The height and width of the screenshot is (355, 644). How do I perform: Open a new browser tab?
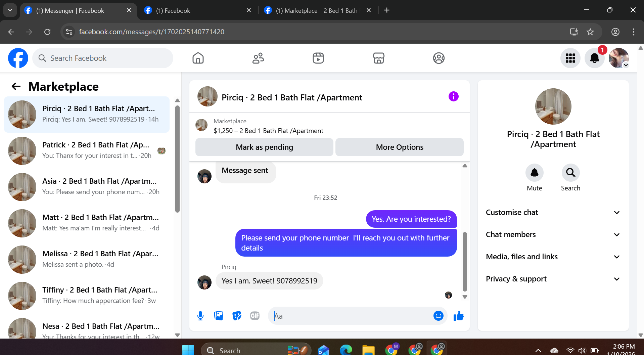pyautogui.click(x=387, y=10)
